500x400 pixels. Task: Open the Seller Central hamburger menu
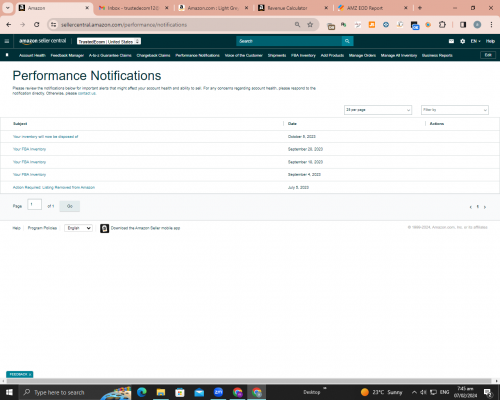point(7,41)
